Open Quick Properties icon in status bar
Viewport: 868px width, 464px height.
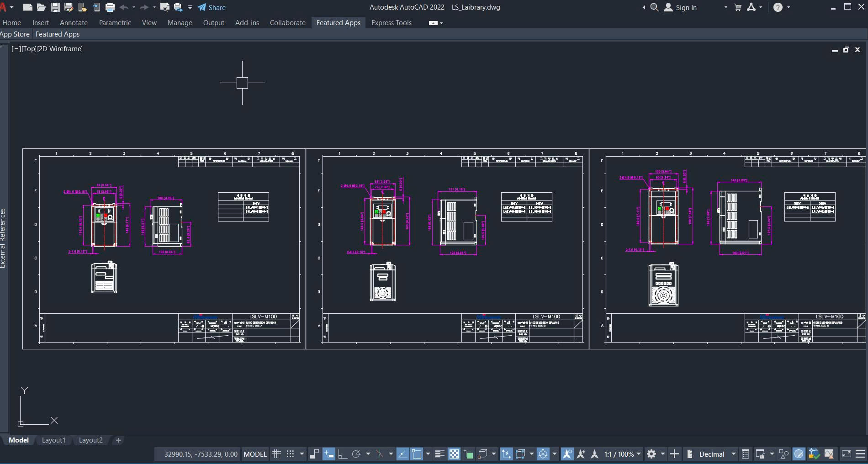coord(746,454)
